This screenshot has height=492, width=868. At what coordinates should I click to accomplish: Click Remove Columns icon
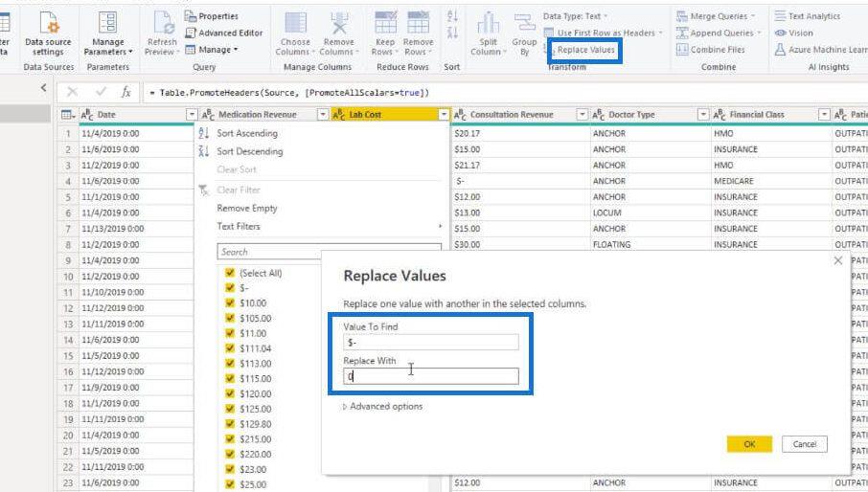pos(339,23)
